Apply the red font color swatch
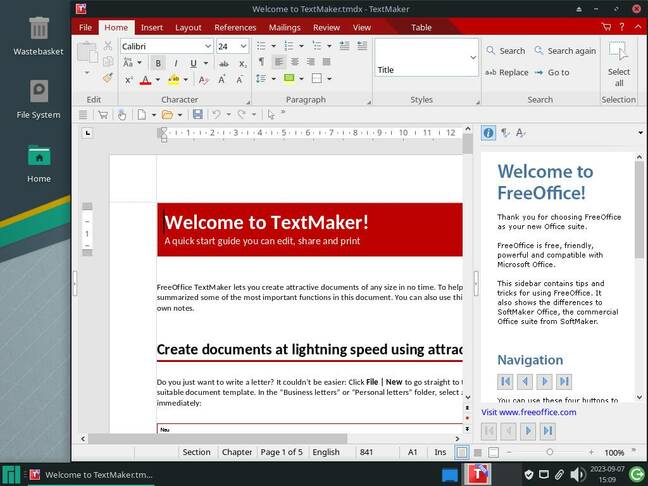This screenshot has height=486, width=648. coord(145,80)
